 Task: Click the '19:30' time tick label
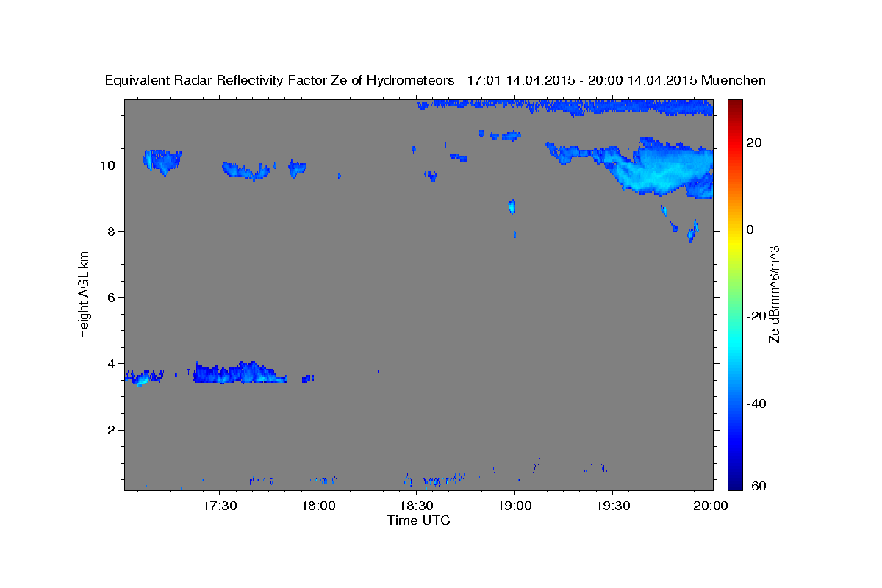[x=613, y=506]
